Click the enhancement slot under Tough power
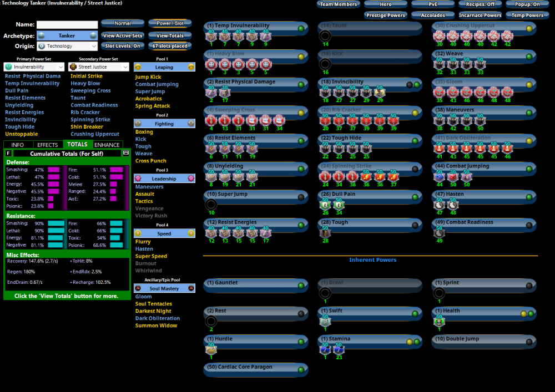Screen dimensions: 555x392 click(x=325, y=233)
